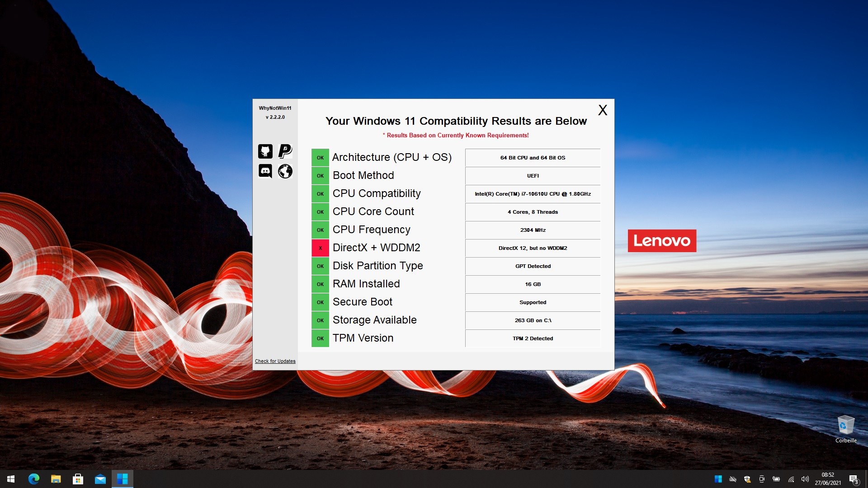Screen dimensions: 868x488
Task: Close the WhyNotWin11 window with X
Action: click(x=603, y=110)
